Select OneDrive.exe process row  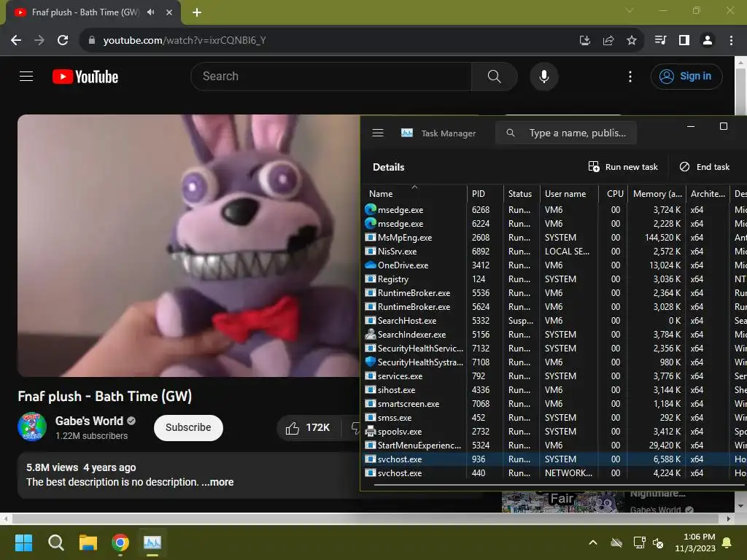tap(553, 265)
